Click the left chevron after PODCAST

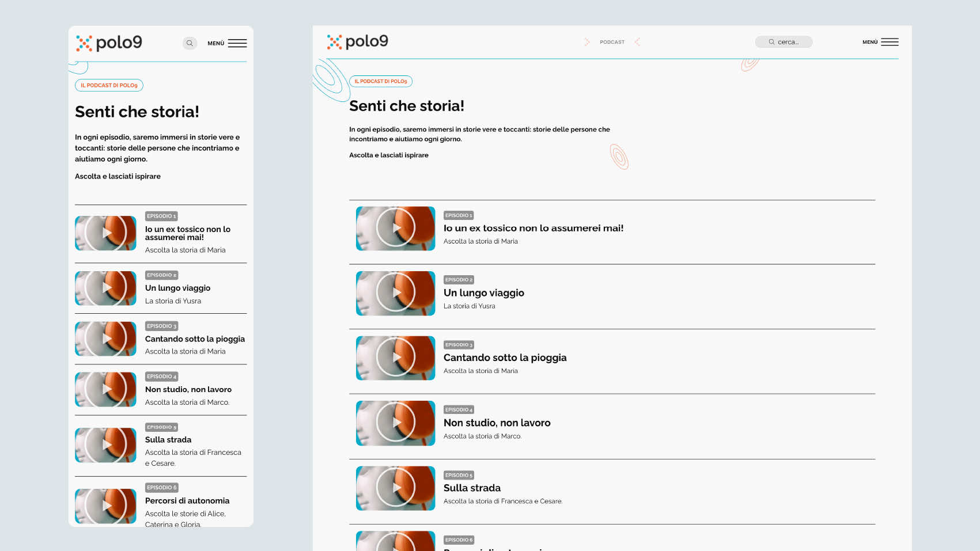point(637,42)
